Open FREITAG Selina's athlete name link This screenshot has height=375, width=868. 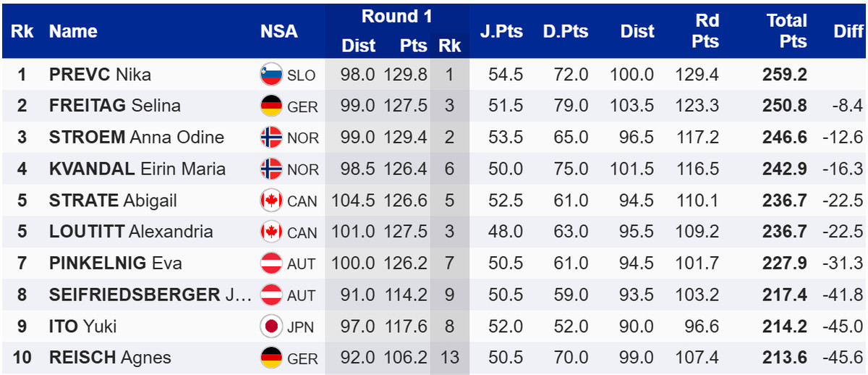click(x=114, y=106)
